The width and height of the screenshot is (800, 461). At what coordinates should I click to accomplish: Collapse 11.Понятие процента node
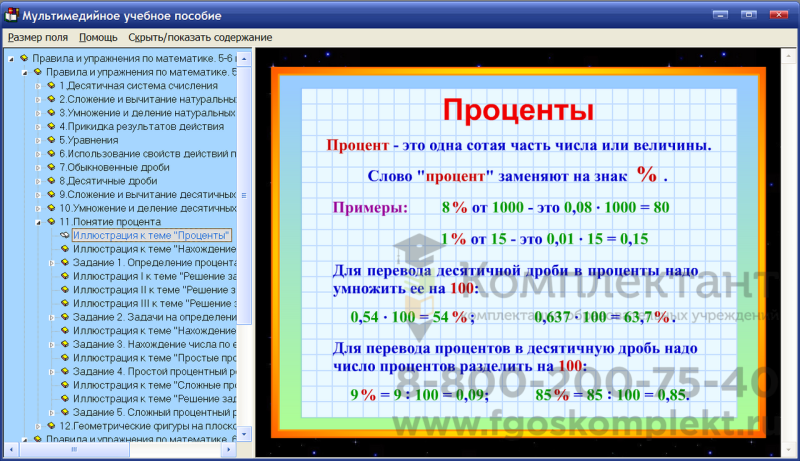(x=38, y=222)
